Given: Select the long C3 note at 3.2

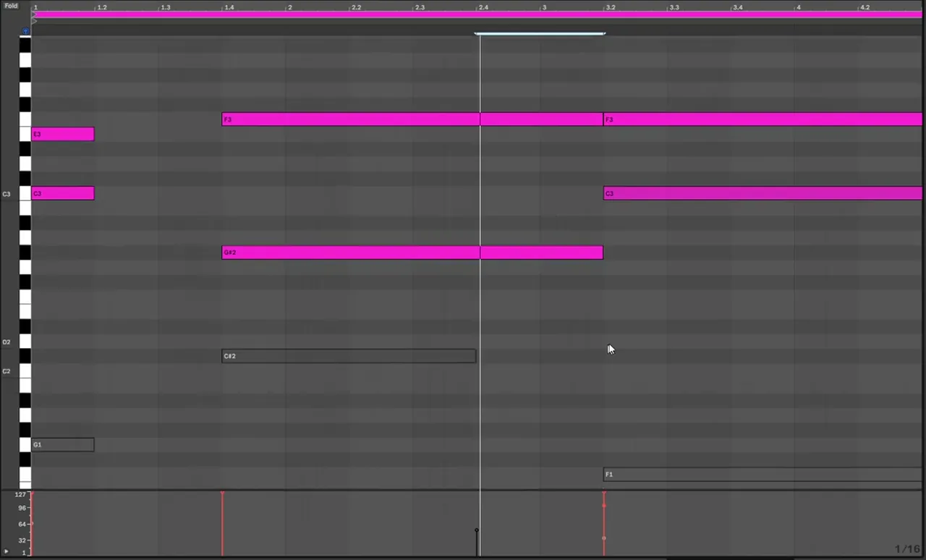Looking at the screenshot, I should [x=763, y=193].
